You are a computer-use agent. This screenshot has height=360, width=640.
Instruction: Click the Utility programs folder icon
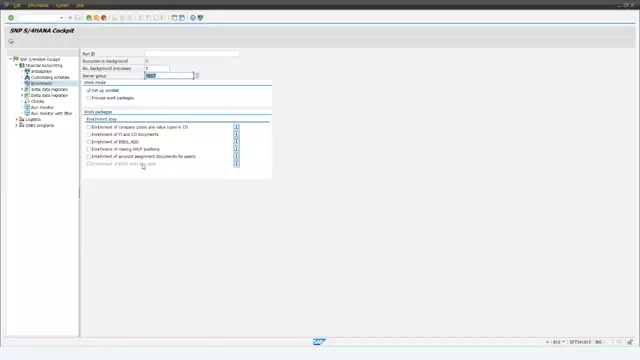(22, 125)
